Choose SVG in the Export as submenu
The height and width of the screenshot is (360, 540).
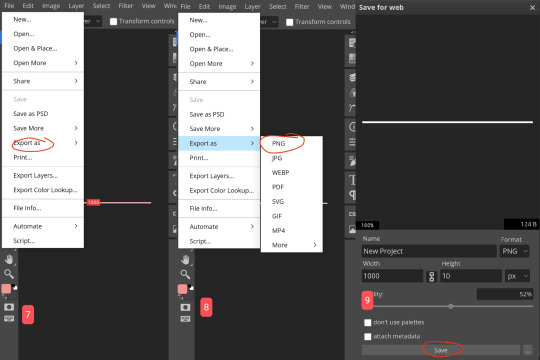292,202
